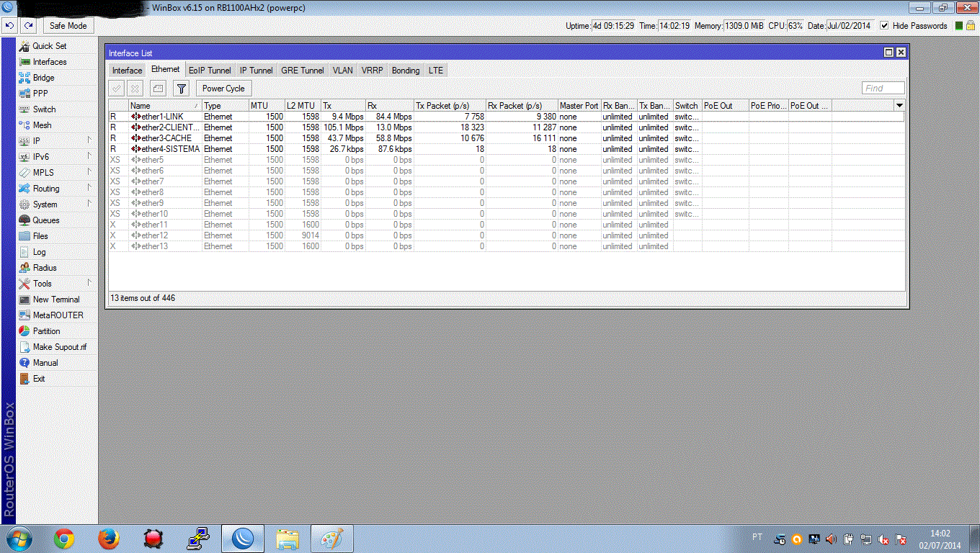The image size is (980, 553).
Task: Select the ether4-SISTEMA interface row
Action: point(507,149)
